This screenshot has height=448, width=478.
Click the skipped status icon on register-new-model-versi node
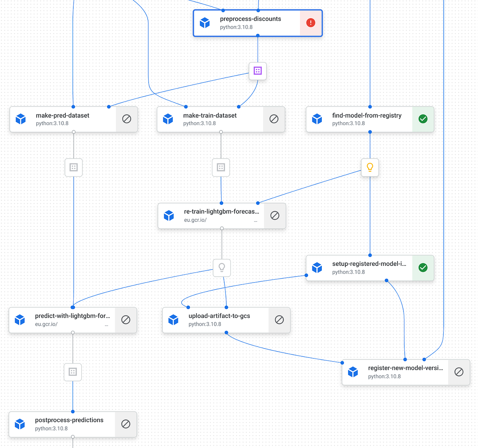point(459,372)
